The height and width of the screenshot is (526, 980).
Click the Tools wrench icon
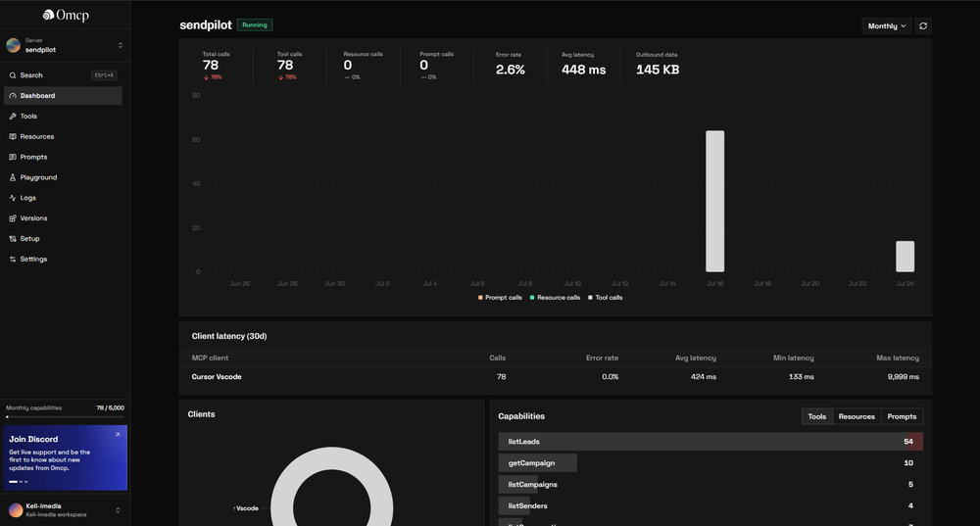coord(13,117)
